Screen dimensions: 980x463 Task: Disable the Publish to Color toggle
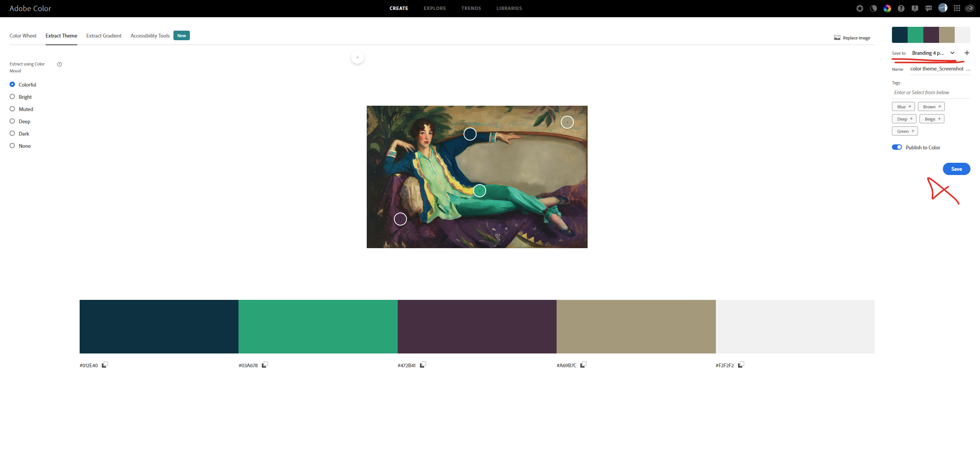pyautogui.click(x=897, y=147)
